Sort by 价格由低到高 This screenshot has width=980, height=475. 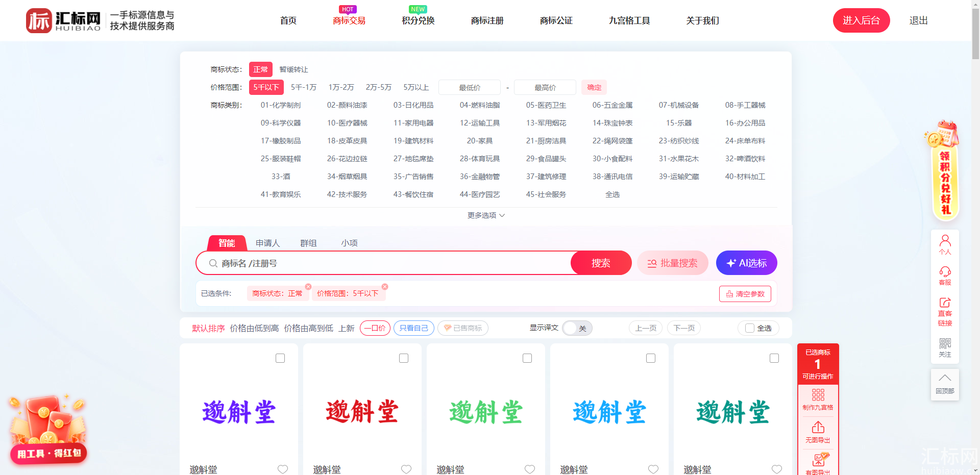[254, 328]
